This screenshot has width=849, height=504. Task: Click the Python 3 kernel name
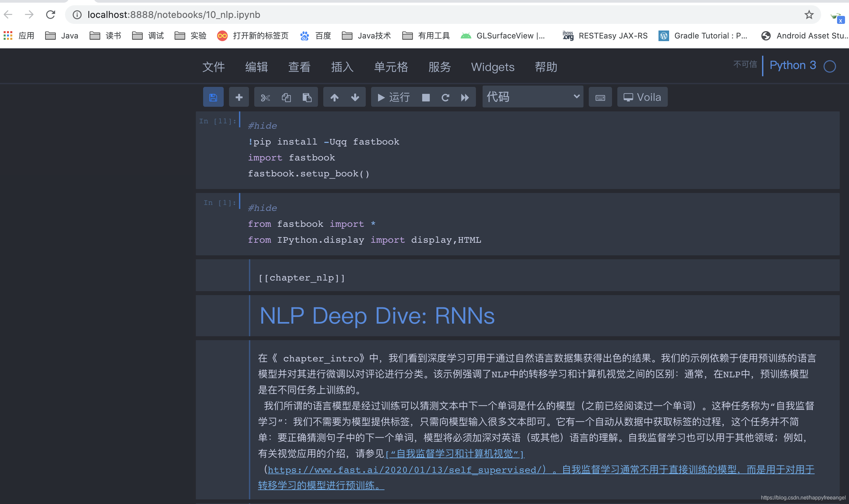(793, 65)
